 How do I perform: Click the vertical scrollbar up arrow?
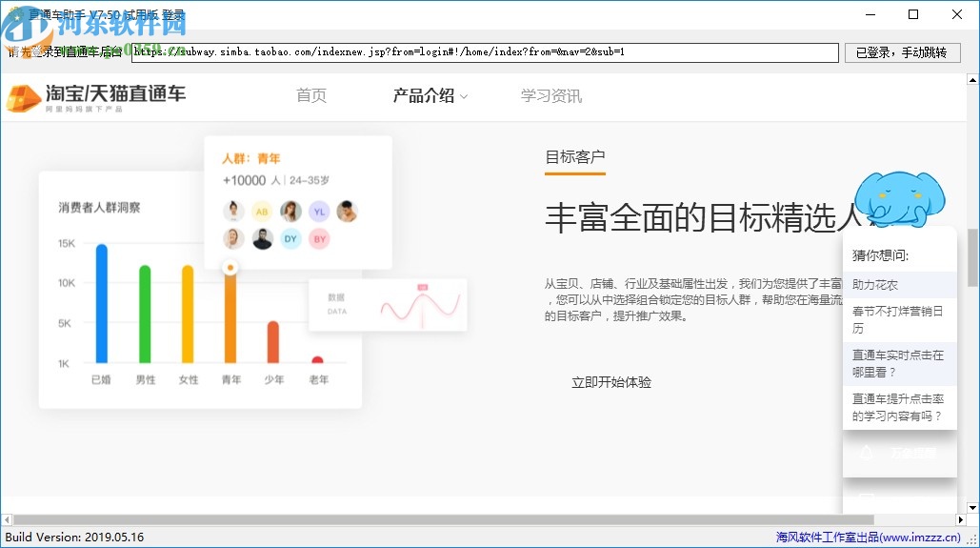tap(972, 79)
